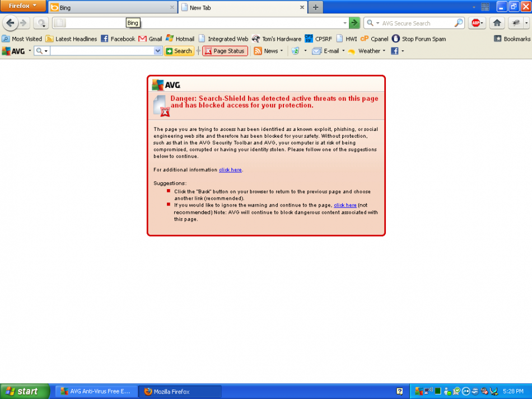Switch to AVG Anti-Virus Free taskbar window

pyautogui.click(x=96, y=392)
